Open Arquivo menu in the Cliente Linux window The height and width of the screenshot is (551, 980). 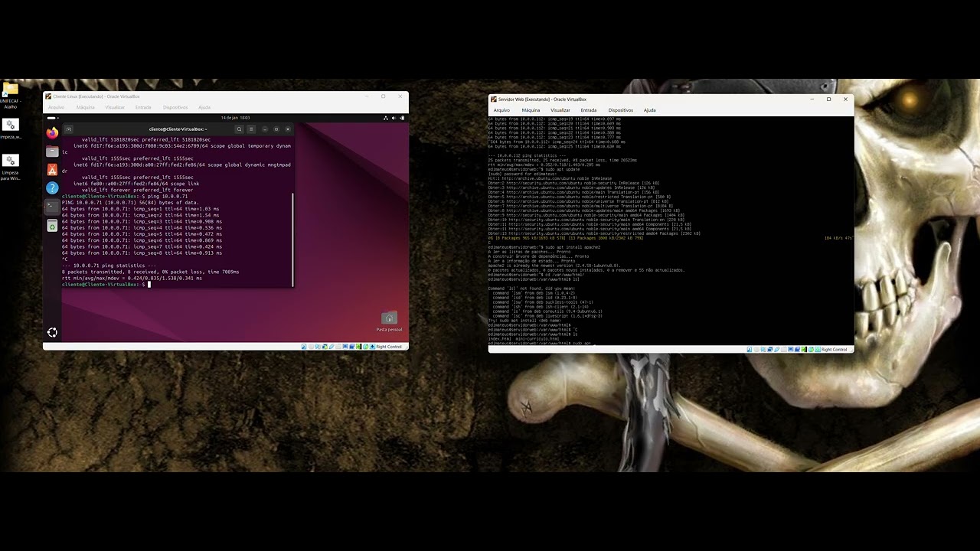[x=56, y=107]
